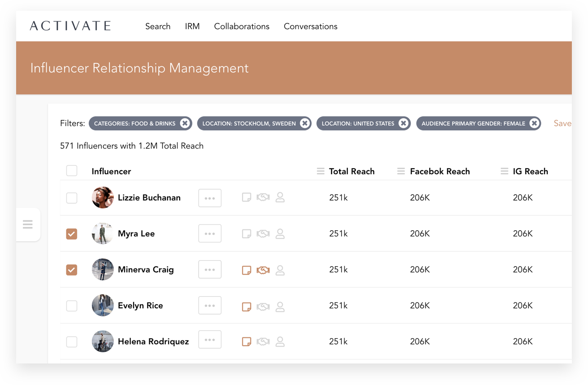The image size is (588, 385).
Task: Open the orange note icon for Helena Rodriquez
Action: [x=246, y=341]
